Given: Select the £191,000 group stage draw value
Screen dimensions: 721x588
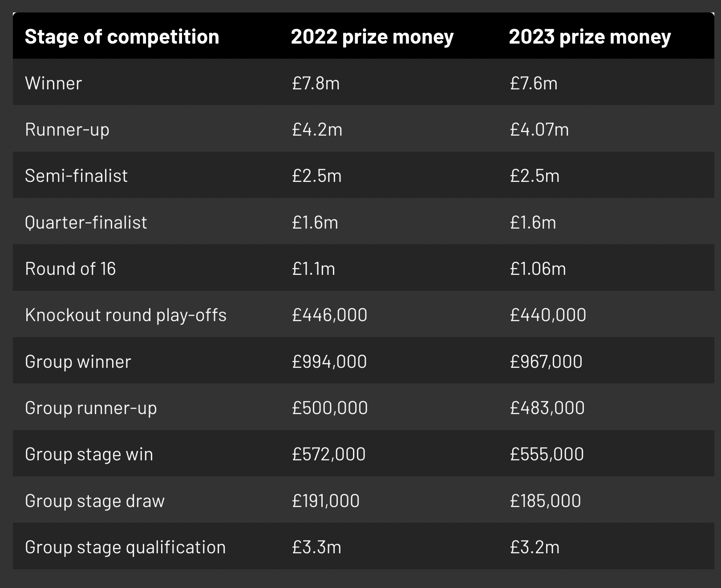Looking at the screenshot, I should pyautogui.click(x=326, y=501).
